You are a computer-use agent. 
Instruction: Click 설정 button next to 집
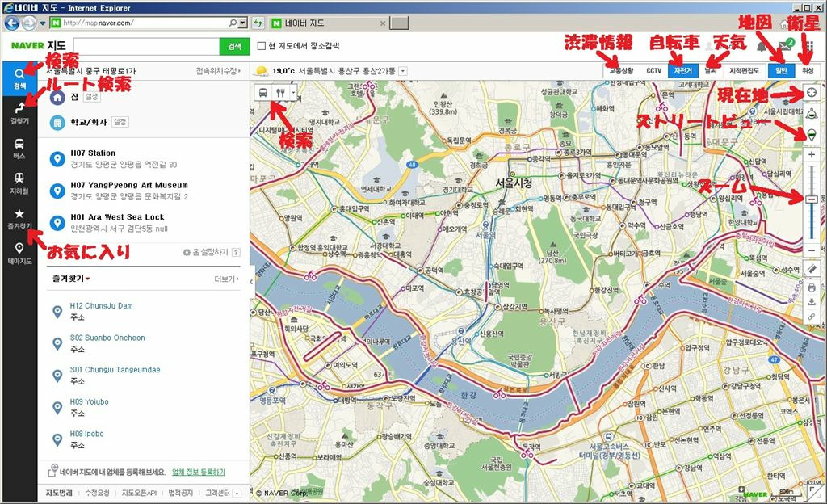click(92, 97)
